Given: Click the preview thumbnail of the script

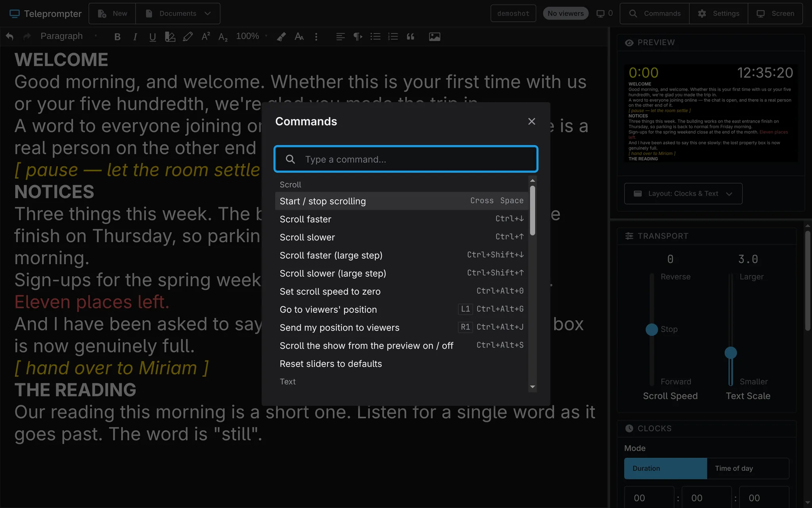Looking at the screenshot, I should (711, 113).
